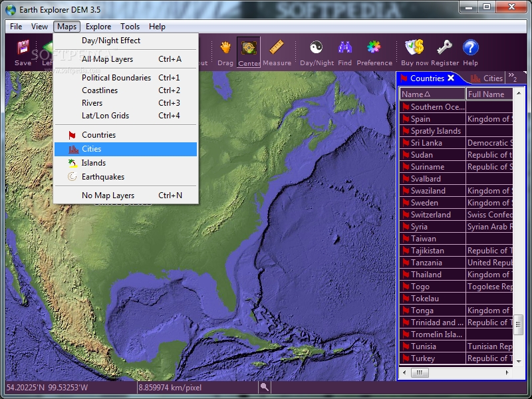
Task: Toggle Rivers layer in menu
Action: (x=126, y=103)
